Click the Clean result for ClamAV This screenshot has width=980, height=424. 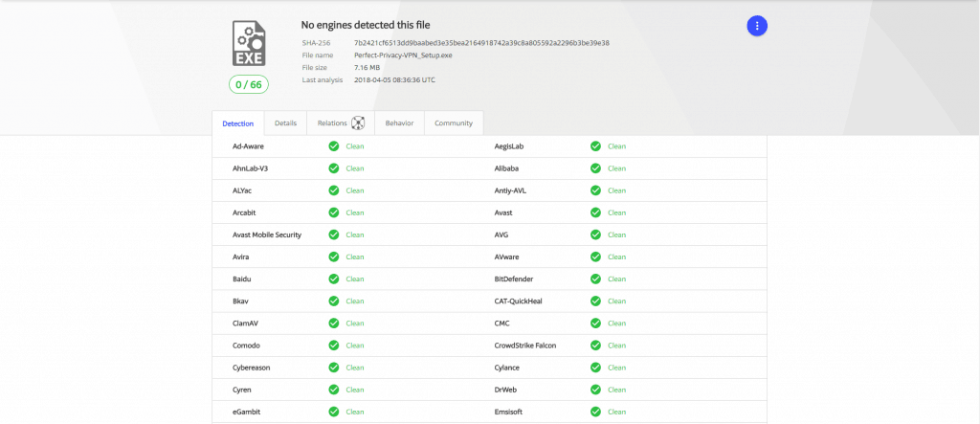pos(355,324)
